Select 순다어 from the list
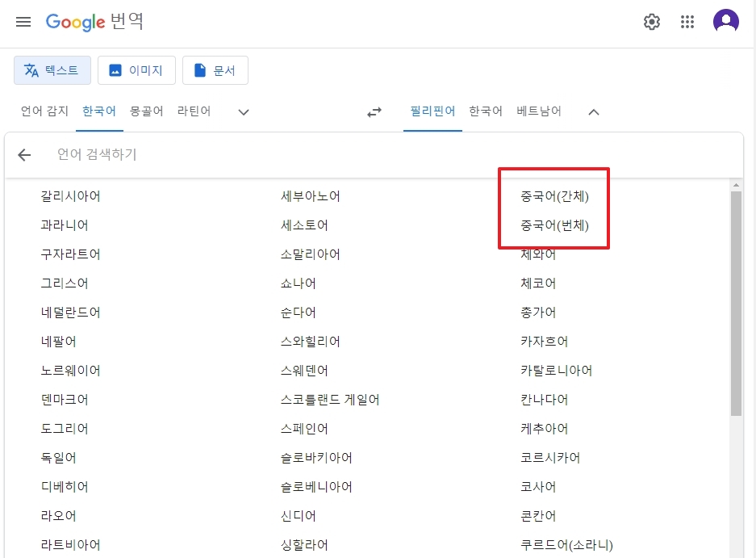Screen dimensions: 756x558 point(299,313)
